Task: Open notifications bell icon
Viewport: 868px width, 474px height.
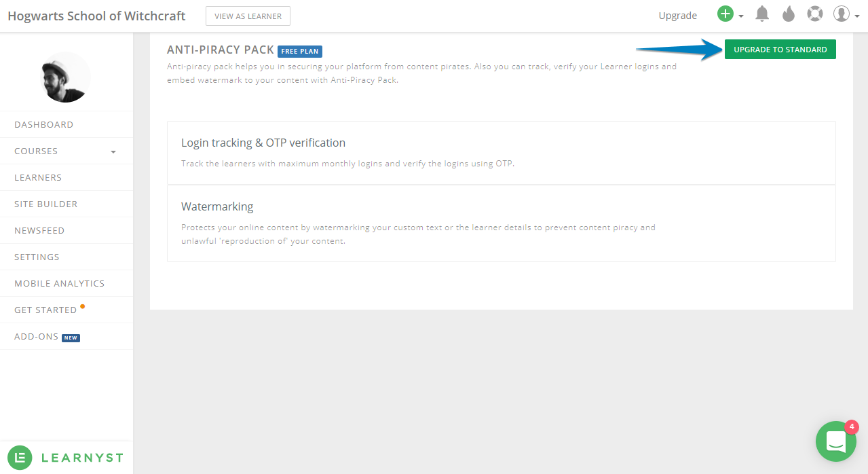Action: pos(762,14)
